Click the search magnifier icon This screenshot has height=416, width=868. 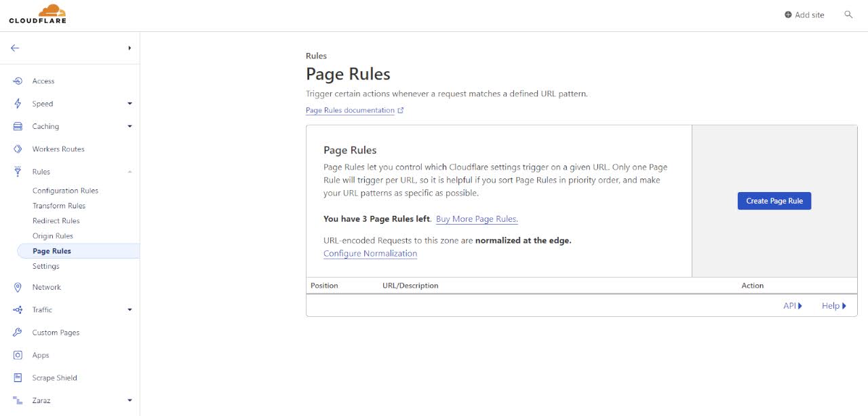pyautogui.click(x=848, y=14)
